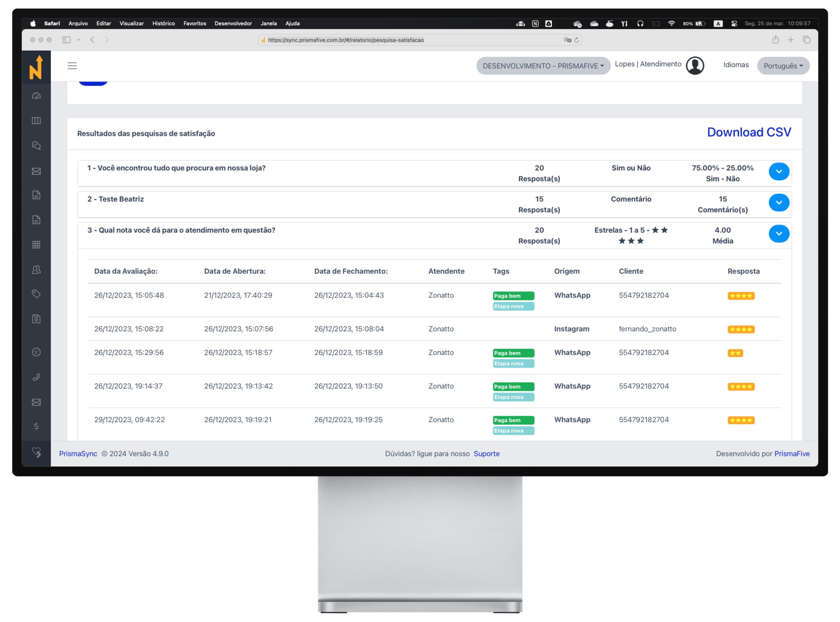The width and height of the screenshot is (840, 622).
Task: Click the phone handset sidebar icon
Action: tap(36, 377)
